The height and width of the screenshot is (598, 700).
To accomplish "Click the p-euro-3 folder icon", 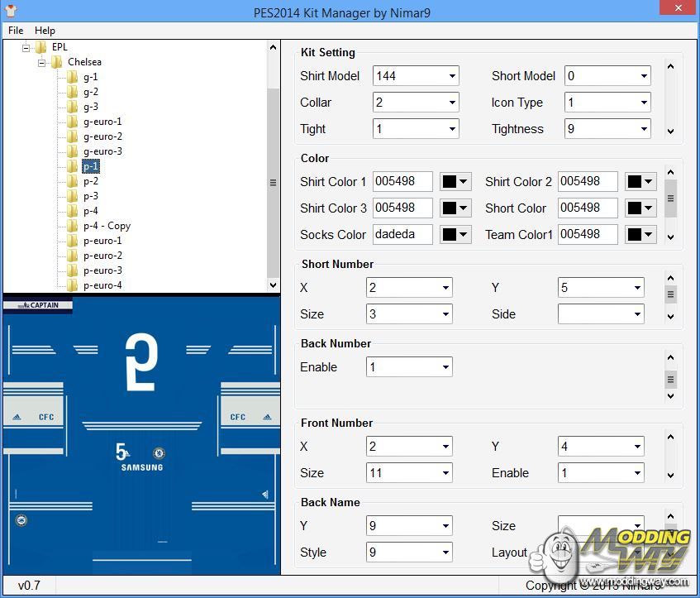I will [x=73, y=270].
